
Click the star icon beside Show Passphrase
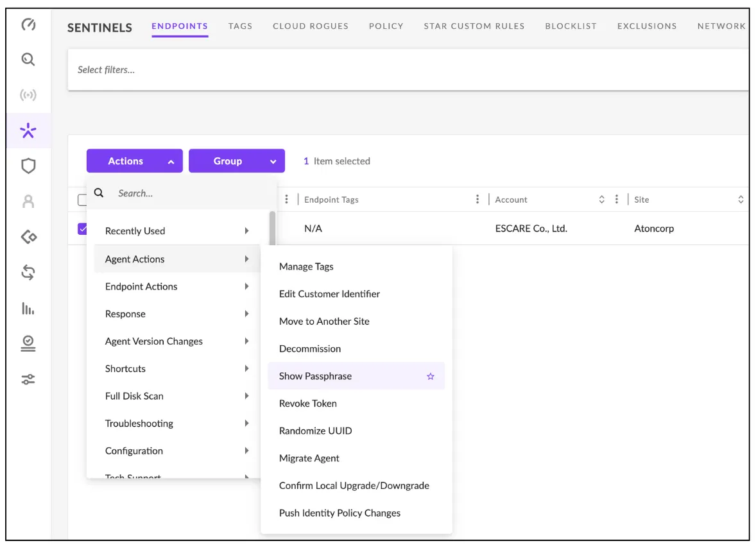click(x=431, y=377)
